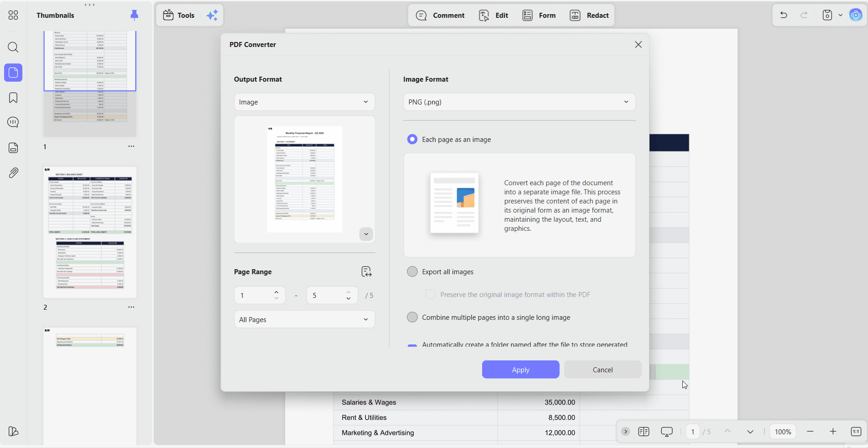This screenshot has height=448, width=868.
Task: Go to next page arrow
Action: [750, 432]
